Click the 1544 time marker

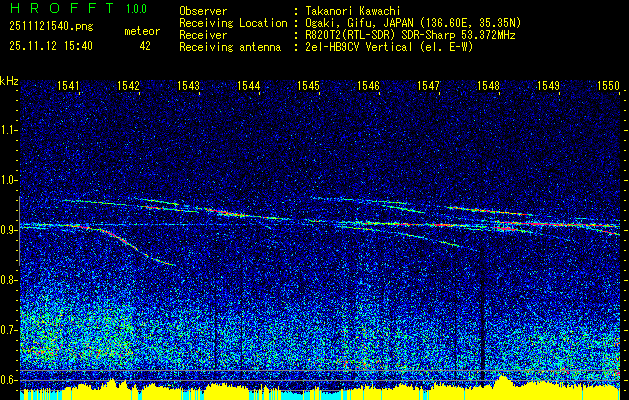tap(249, 85)
